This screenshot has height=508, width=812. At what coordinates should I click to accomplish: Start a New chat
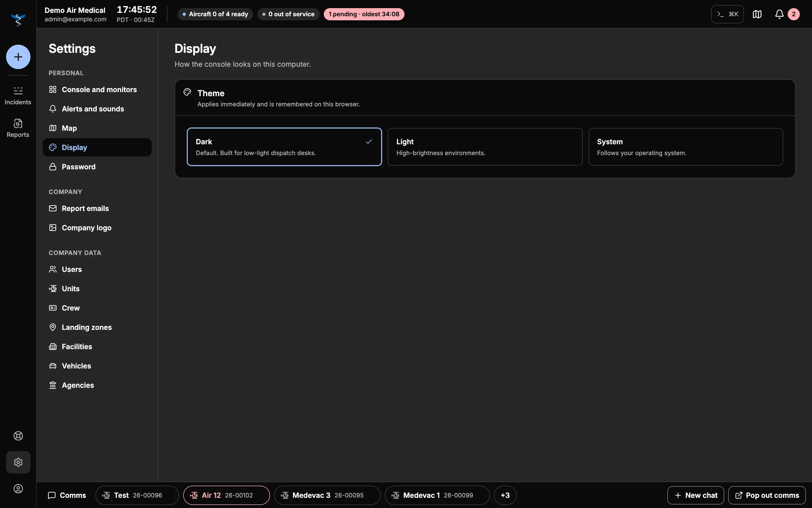696,495
